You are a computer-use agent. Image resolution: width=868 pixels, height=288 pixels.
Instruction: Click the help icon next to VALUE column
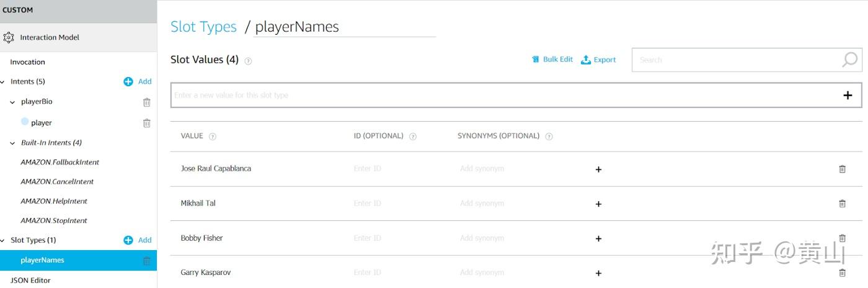click(213, 137)
